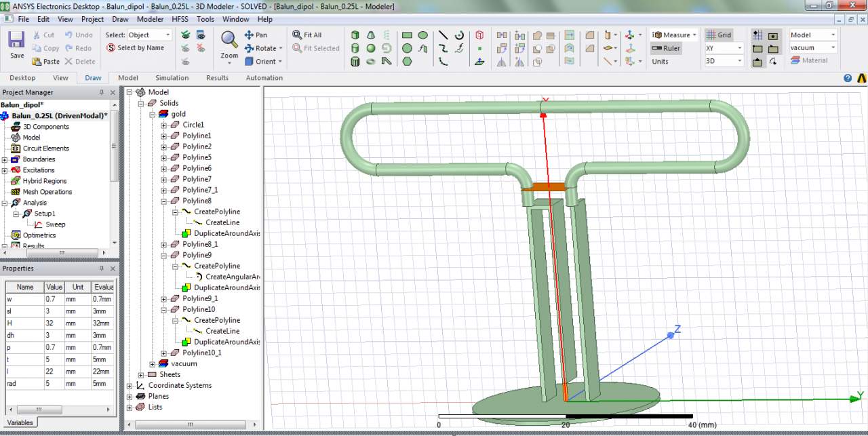Open the Select Object mode dropdown
This screenshot has height=436, width=868.
167,35
